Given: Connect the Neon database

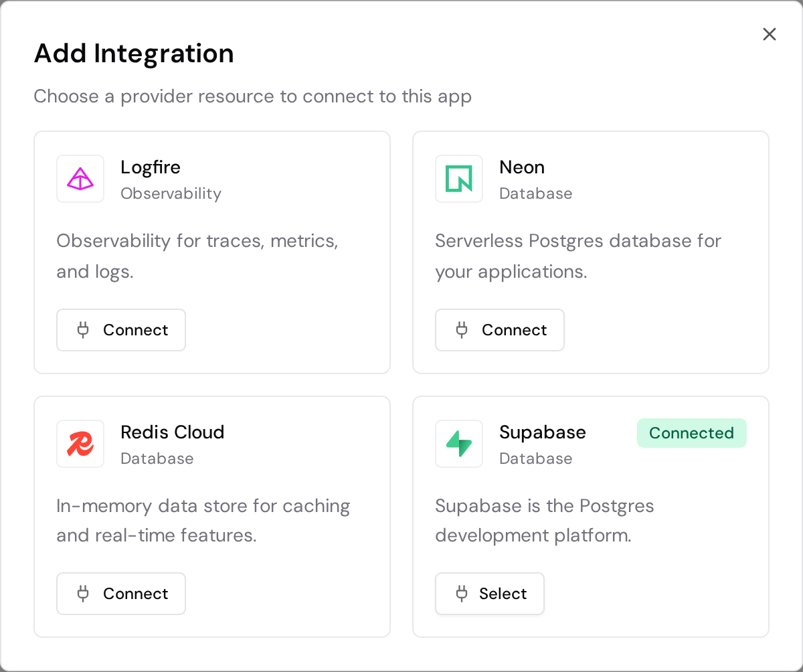Looking at the screenshot, I should [x=500, y=330].
